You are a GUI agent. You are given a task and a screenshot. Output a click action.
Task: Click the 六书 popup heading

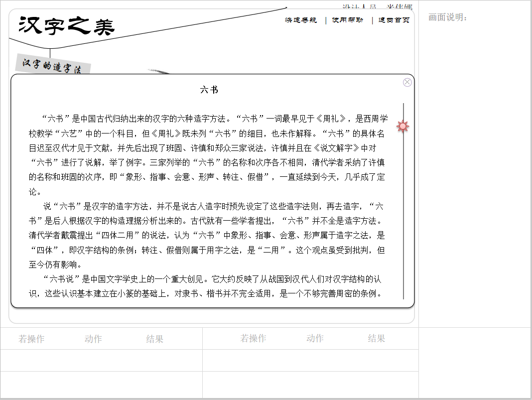coord(209,90)
